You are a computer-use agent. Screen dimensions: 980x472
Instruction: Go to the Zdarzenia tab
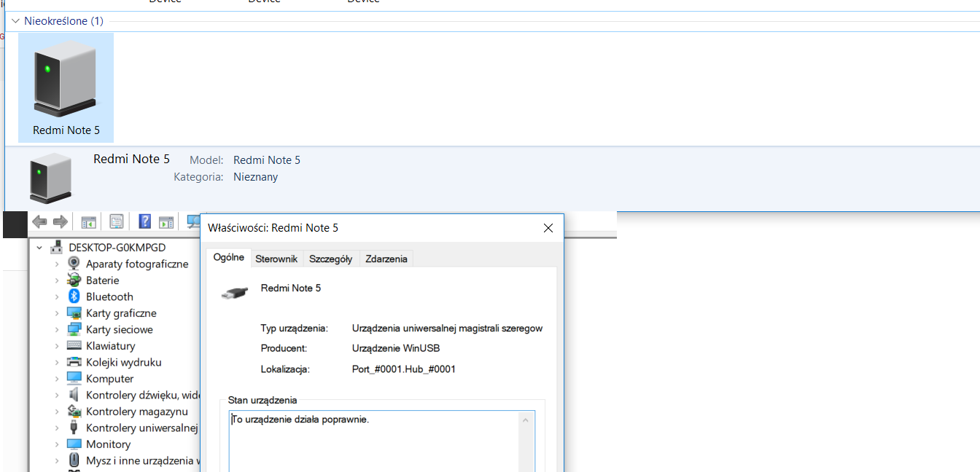coord(386,259)
